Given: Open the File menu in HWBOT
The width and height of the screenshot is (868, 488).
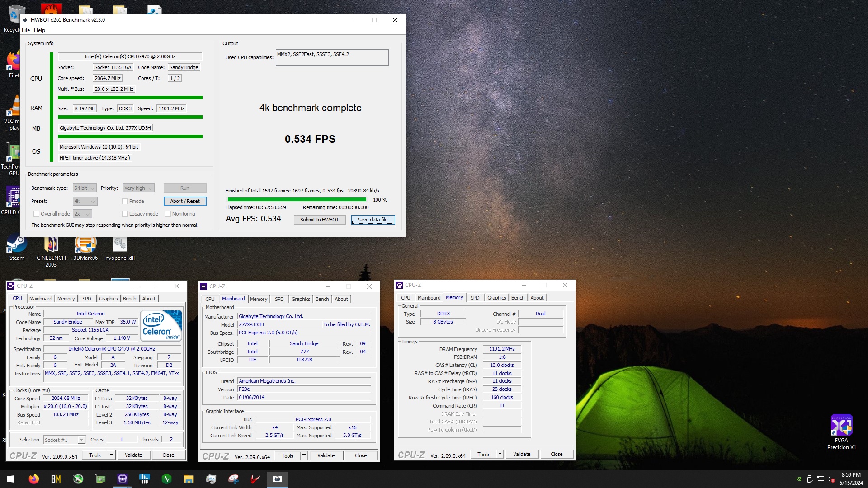Looking at the screenshot, I should pos(26,30).
